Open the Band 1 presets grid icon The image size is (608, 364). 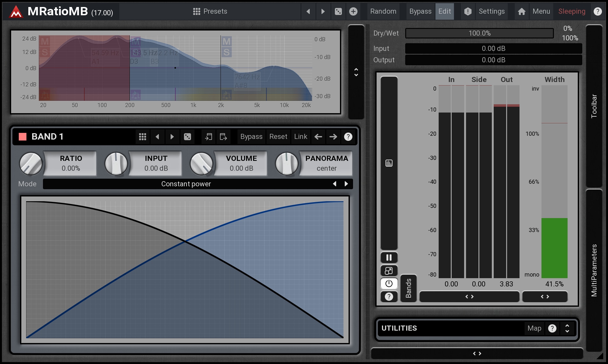click(x=143, y=137)
